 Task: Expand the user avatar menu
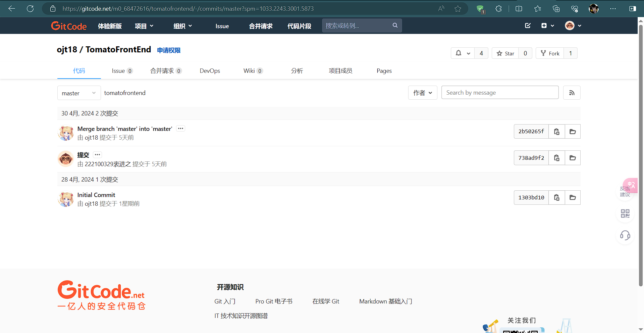tap(573, 26)
